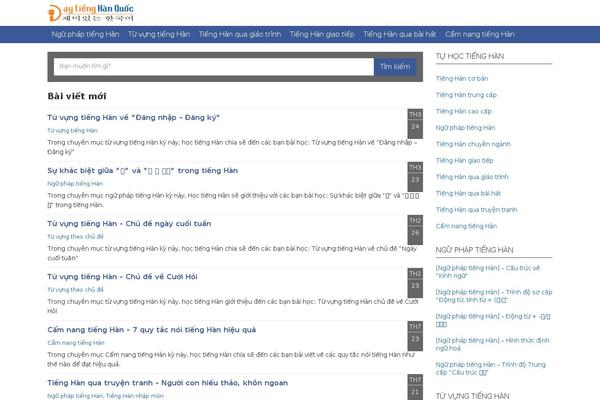Open sidebar post Trình độ sơ cấp Động từ, tính từ
Viewport: 600px width, 400px height.
tap(494, 296)
